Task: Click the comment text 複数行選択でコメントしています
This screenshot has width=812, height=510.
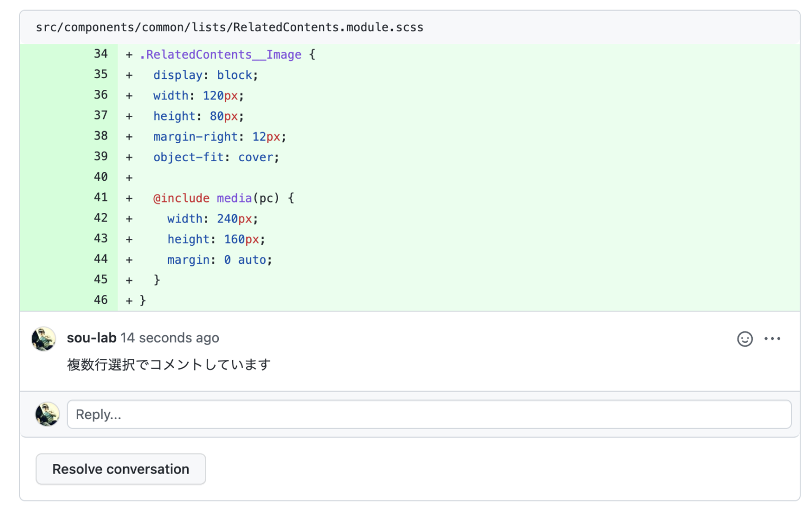Action: [x=168, y=364]
